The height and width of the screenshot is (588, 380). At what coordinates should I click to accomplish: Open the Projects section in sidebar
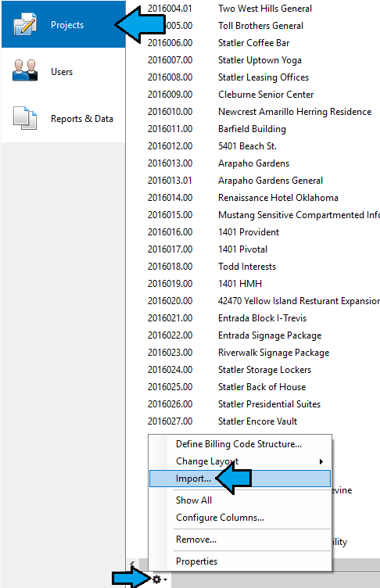coord(63,25)
